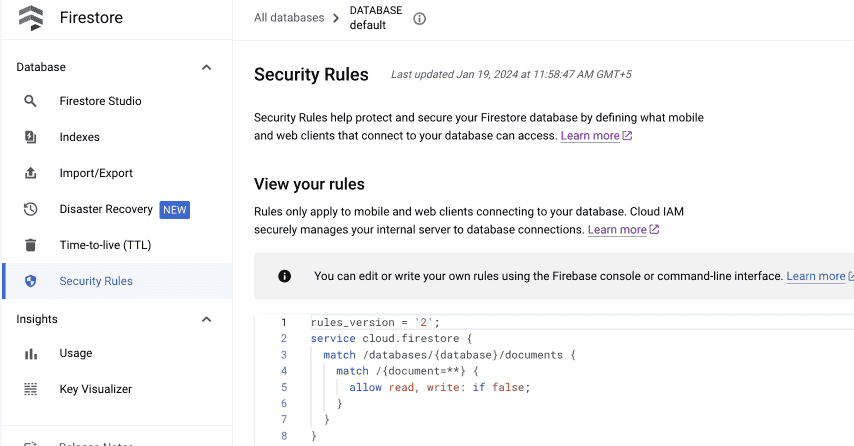Click the allow read, write rule line
Screen dimensions: 854x446
click(439, 387)
